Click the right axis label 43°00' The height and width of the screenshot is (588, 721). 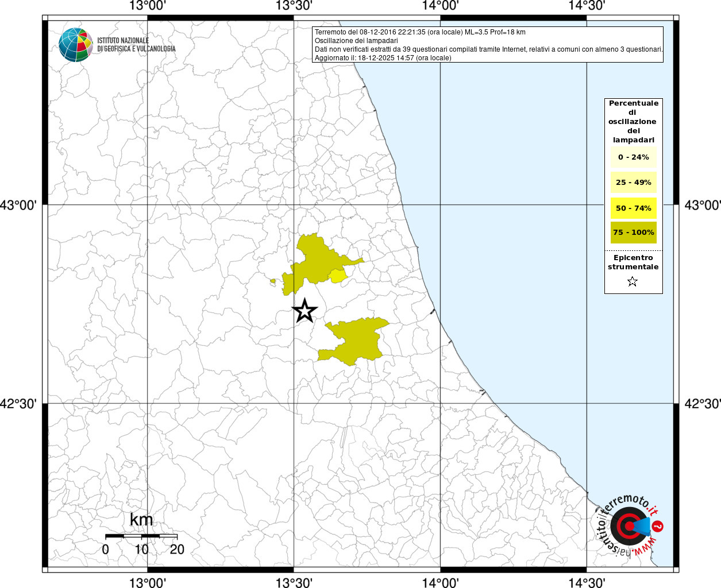(702, 205)
